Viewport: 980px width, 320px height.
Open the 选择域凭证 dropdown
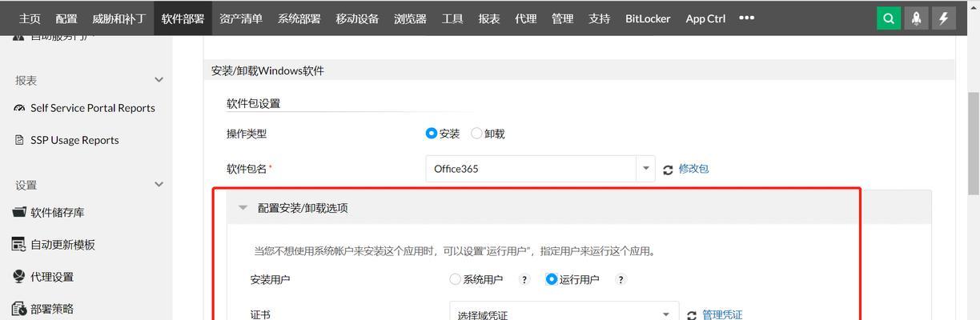(x=564, y=314)
